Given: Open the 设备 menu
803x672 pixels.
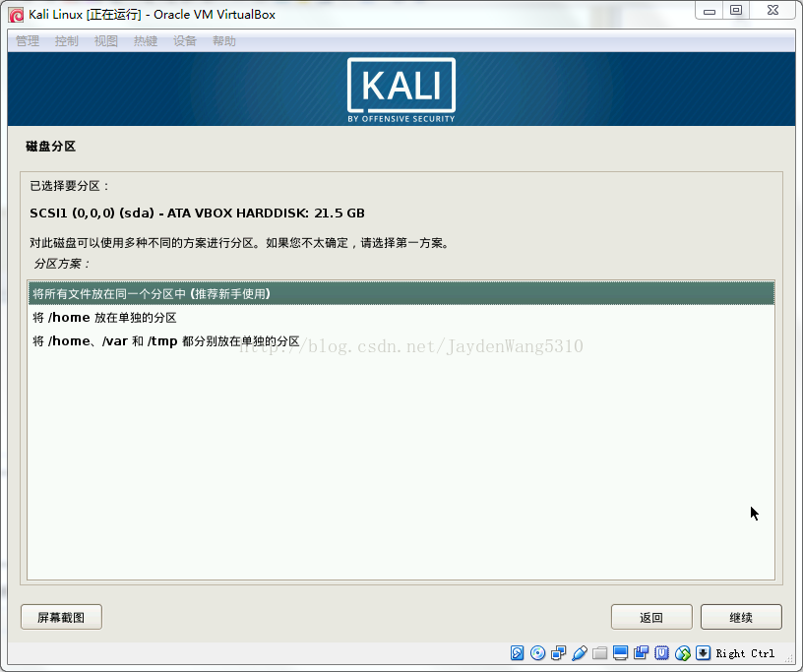Looking at the screenshot, I should (185, 41).
